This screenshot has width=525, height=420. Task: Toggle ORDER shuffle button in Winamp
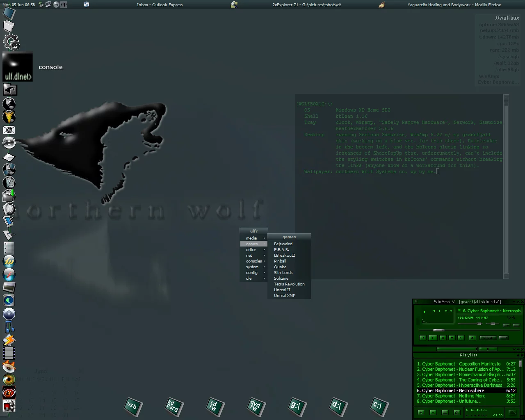point(488,338)
